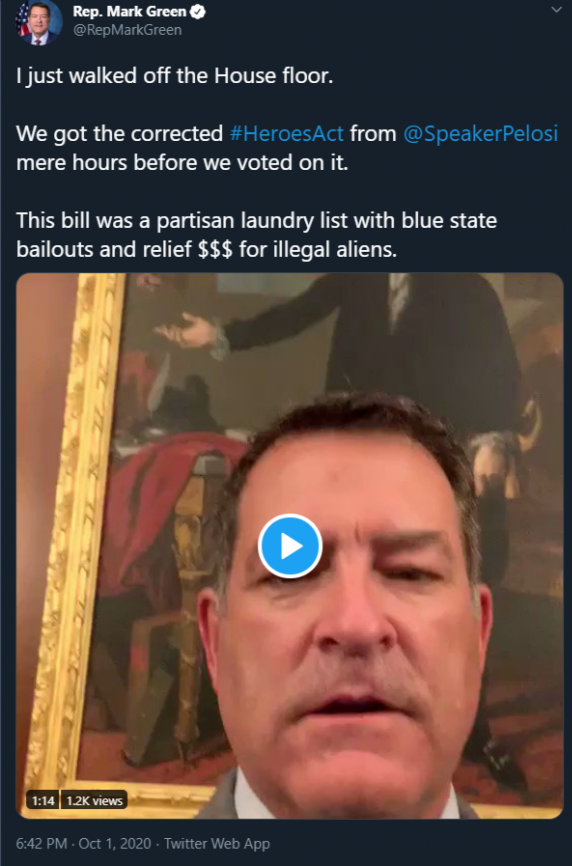Click the 'I just walked off the House floor' text
Screen dimensions: 572x866
pos(174,76)
